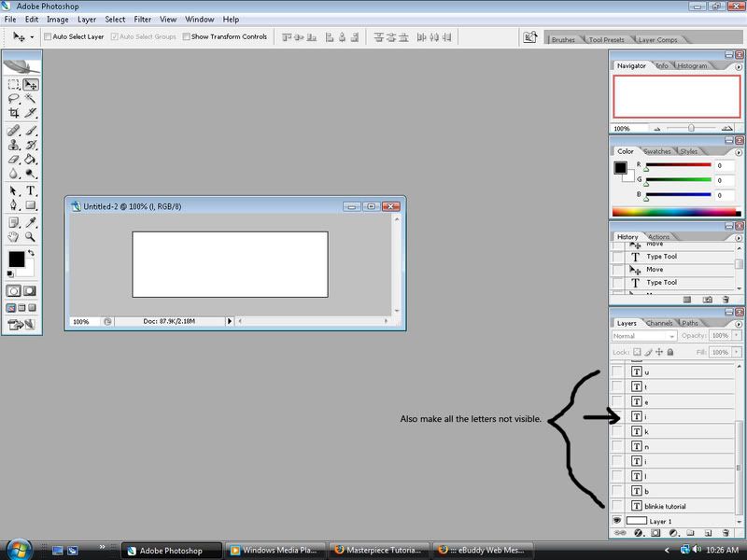Screen dimensions: 747x560
Task: Toggle visibility of the 'u' layer
Action: [x=617, y=371]
